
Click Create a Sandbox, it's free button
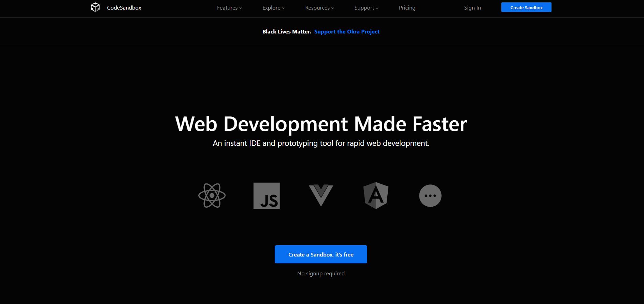click(x=321, y=254)
